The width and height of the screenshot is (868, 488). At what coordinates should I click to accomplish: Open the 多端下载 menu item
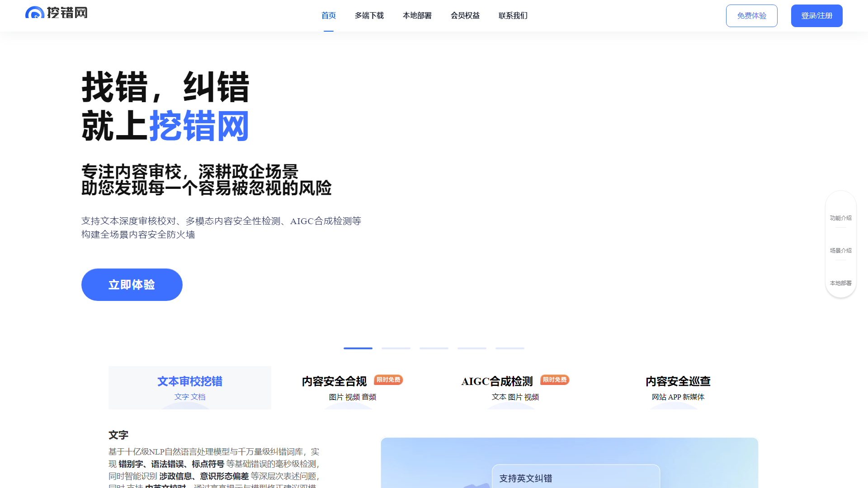[369, 15]
